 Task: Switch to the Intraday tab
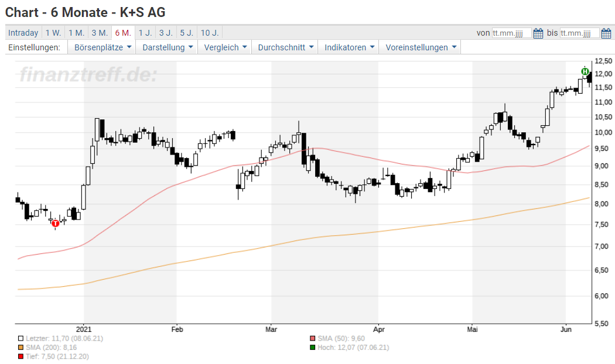tap(23, 33)
